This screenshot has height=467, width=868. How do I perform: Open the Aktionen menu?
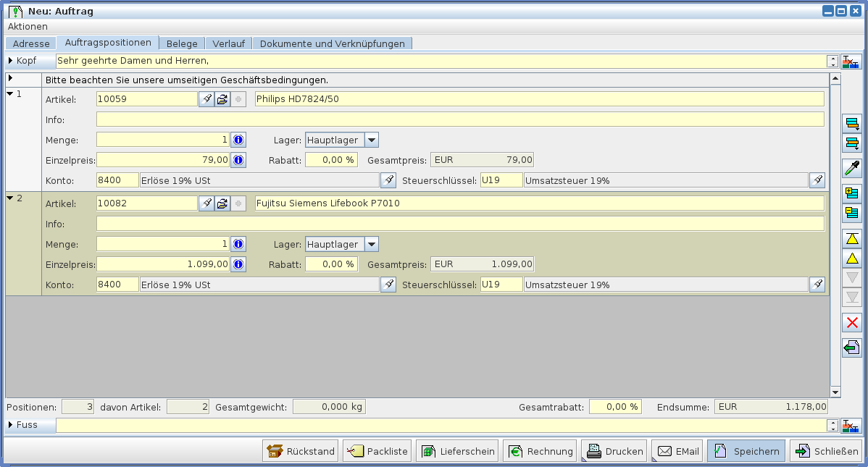coord(28,26)
